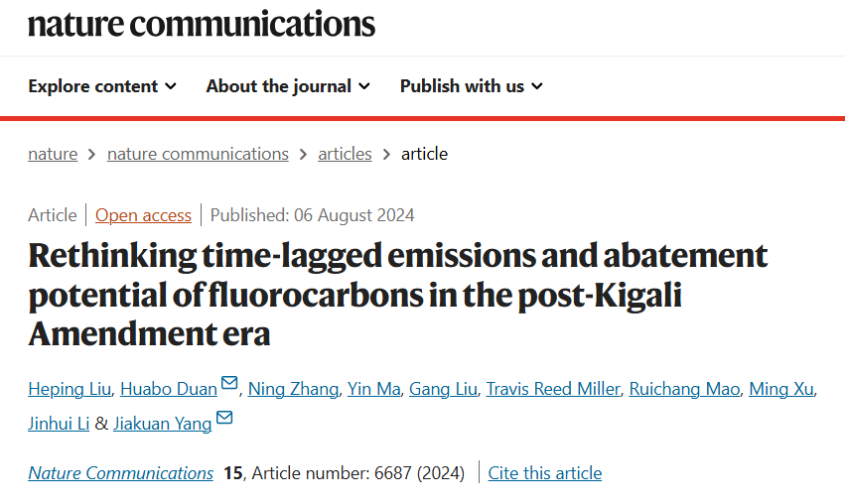View author Ning Zhang details
The height and width of the screenshot is (504, 845).
click(293, 389)
